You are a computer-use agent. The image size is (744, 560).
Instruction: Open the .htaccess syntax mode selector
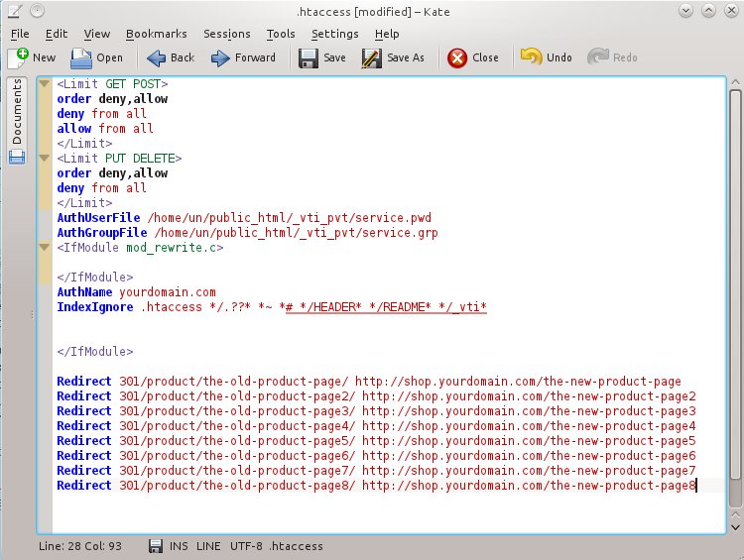[x=296, y=546]
